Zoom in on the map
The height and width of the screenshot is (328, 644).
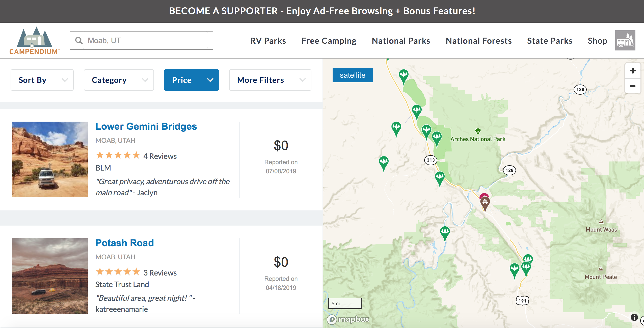click(633, 71)
